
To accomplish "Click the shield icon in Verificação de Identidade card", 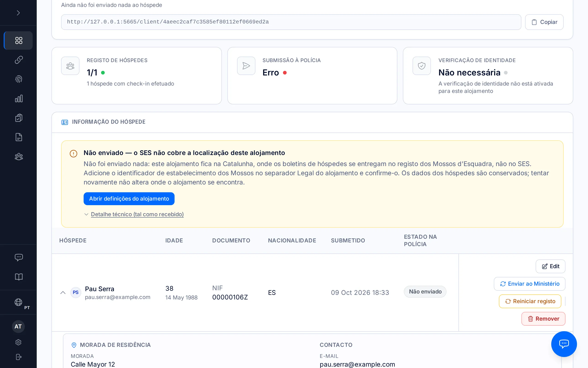I will [421, 66].
